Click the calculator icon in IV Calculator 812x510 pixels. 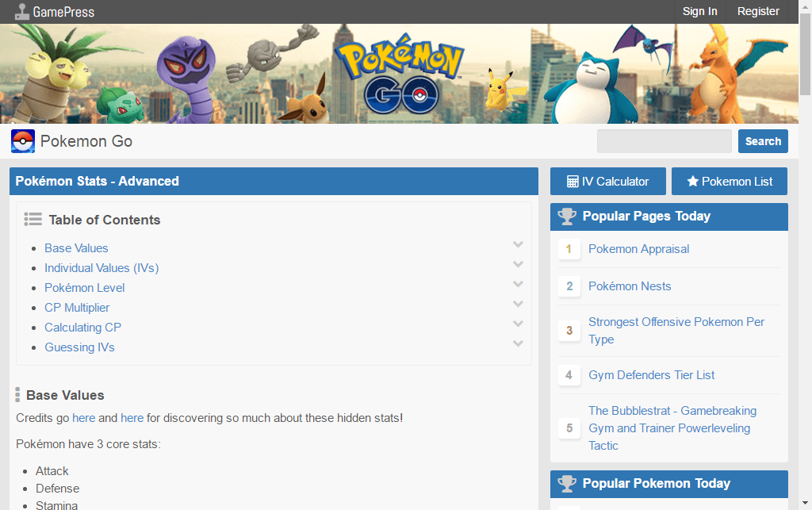(x=573, y=182)
